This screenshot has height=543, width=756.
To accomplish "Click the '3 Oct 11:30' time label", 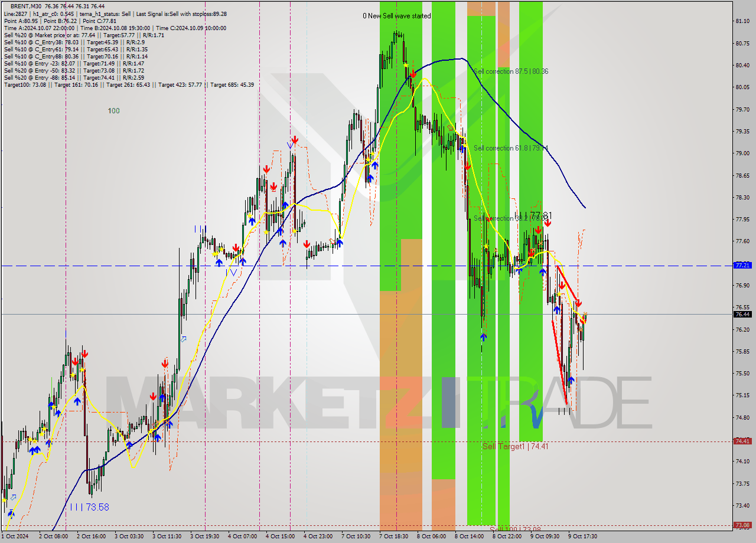I will coord(167,537).
